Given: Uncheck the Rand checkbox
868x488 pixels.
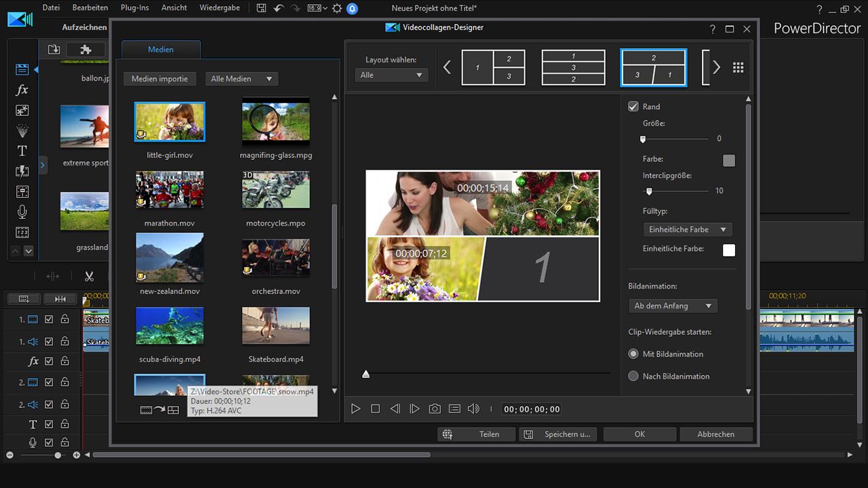Looking at the screenshot, I should 633,106.
